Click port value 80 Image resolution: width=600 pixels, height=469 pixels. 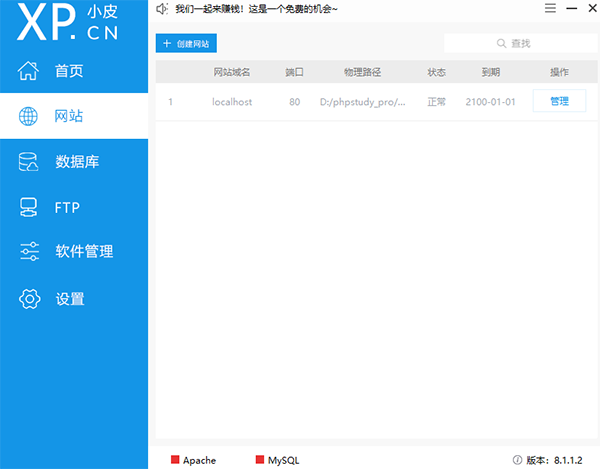tap(294, 102)
